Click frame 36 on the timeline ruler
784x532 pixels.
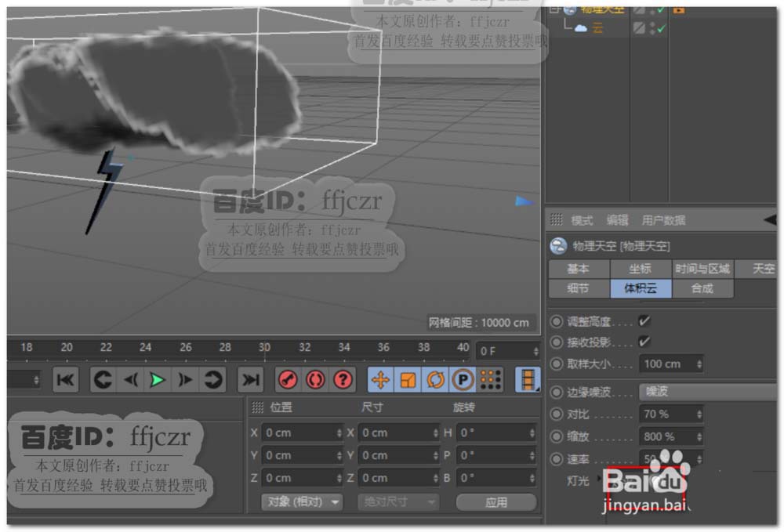pos(383,347)
